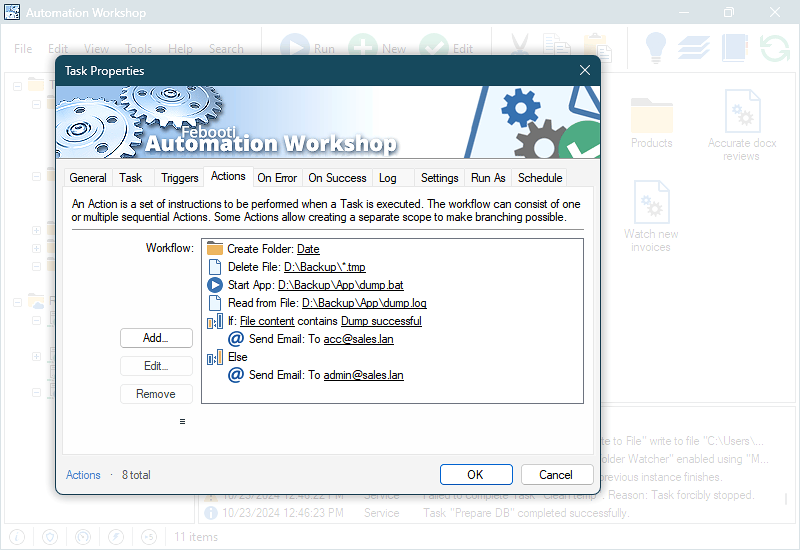Open the File menu in main window

click(x=23, y=49)
